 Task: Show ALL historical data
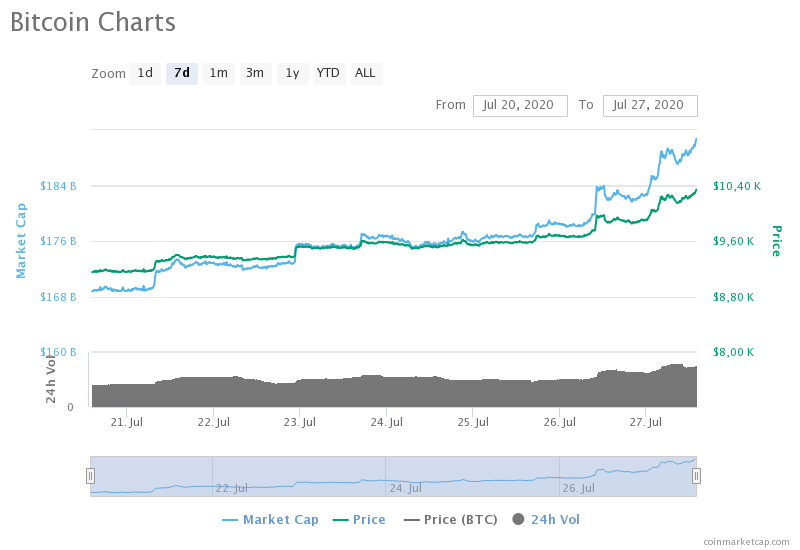366,73
